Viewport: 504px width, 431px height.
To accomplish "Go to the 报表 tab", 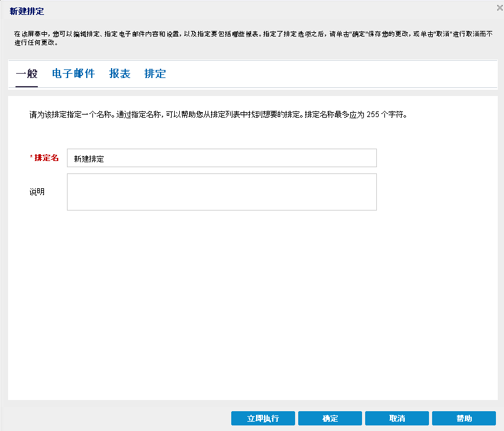I will pos(120,74).
